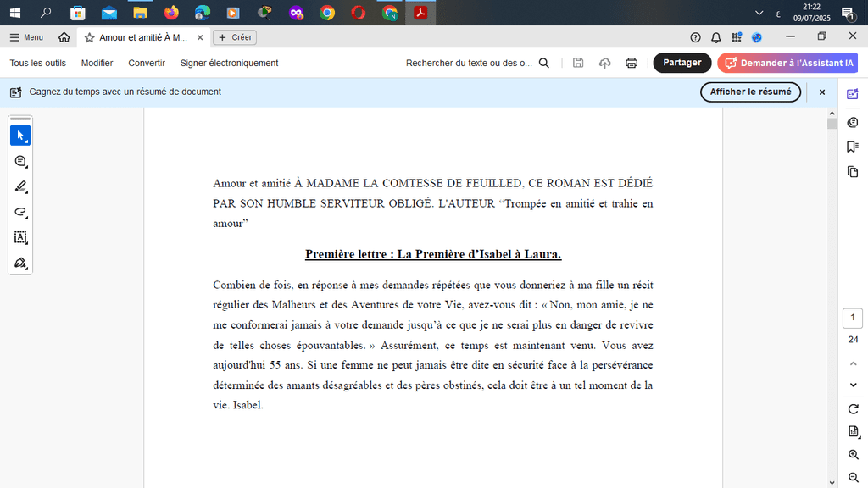Save the document with the disk icon
Screen dimensions: 868x488
578,63
